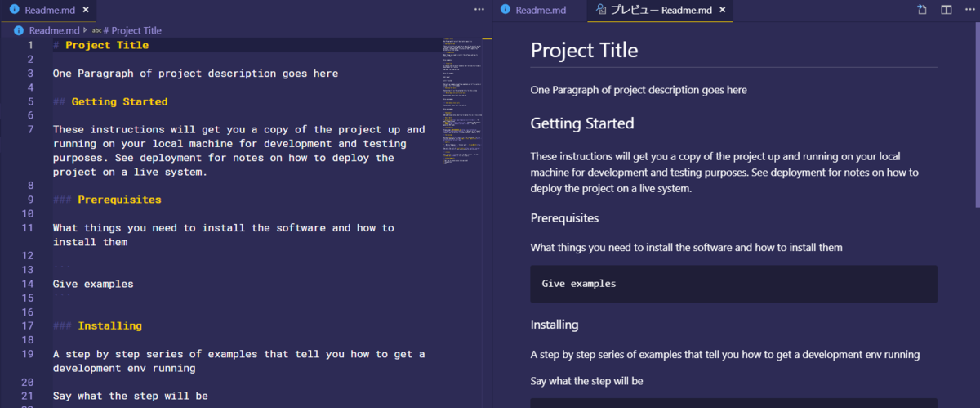980x408 pixels.
Task: Click 'What things you need to install' in preview
Action: click(686, 247)
